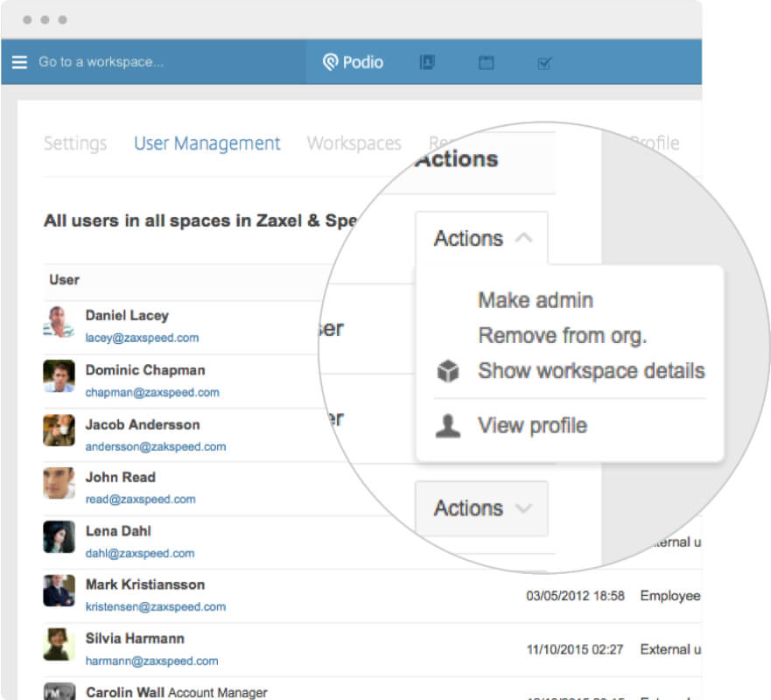The height and width of the screenshot is (700, 771).
Task: Select View profile menu entry
Action: point(532,425)
